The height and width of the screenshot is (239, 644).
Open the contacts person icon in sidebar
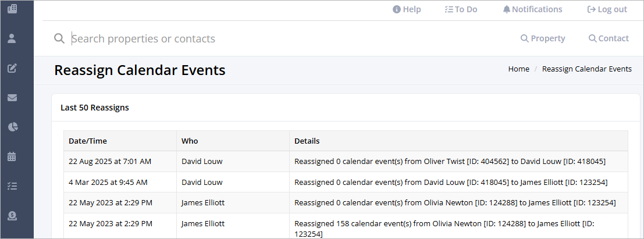tap(12, 38)
